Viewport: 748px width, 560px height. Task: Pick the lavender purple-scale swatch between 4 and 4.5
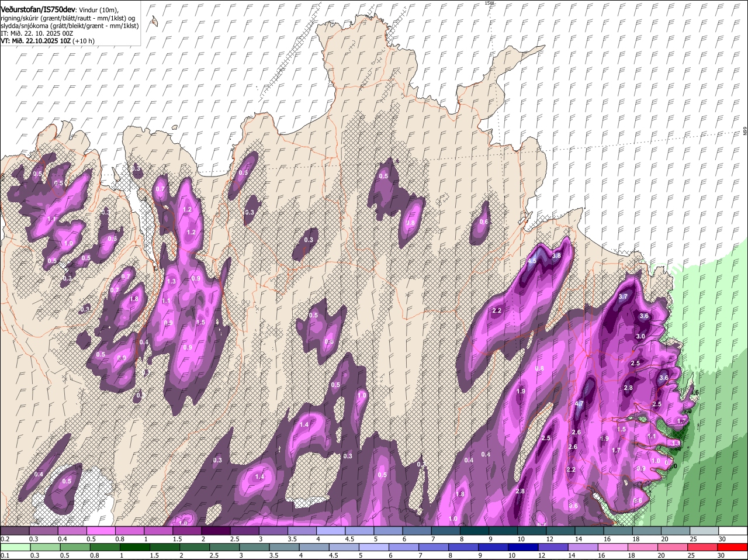(x=330, y=531)
